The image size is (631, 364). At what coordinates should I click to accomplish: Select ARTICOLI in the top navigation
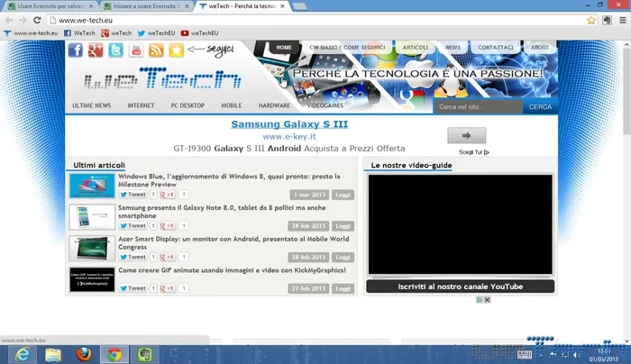[415, 47]
